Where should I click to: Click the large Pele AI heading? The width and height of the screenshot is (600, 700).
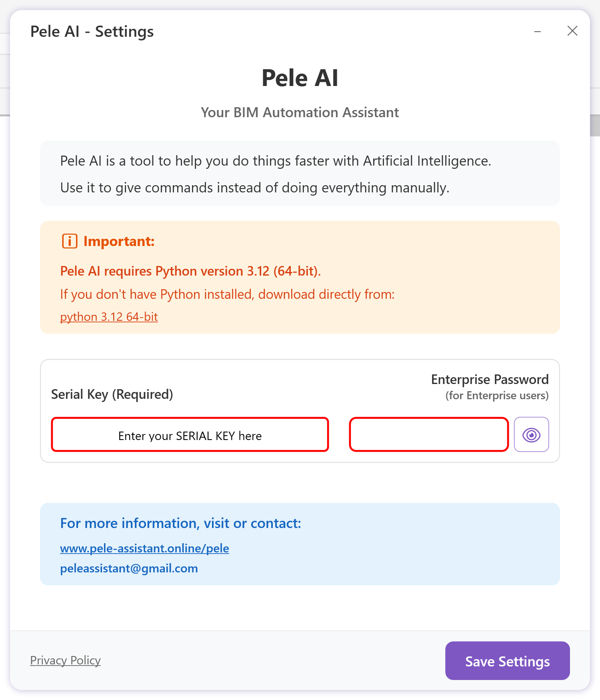tap(300, 78)
